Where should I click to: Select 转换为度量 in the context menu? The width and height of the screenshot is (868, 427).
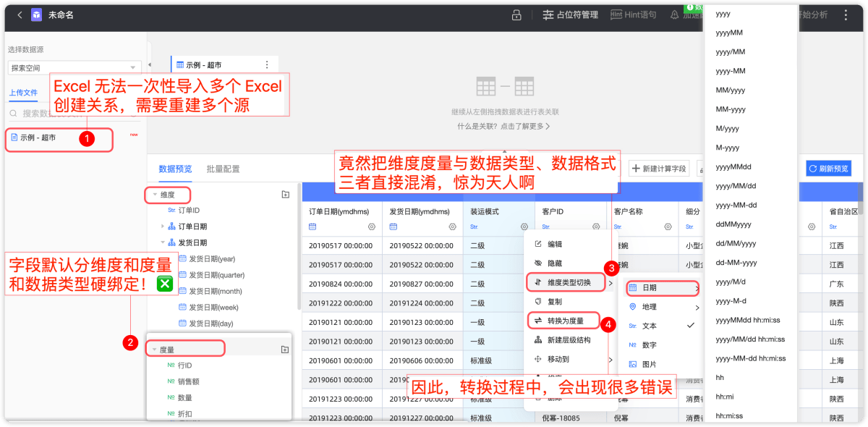tap(564, 321)
